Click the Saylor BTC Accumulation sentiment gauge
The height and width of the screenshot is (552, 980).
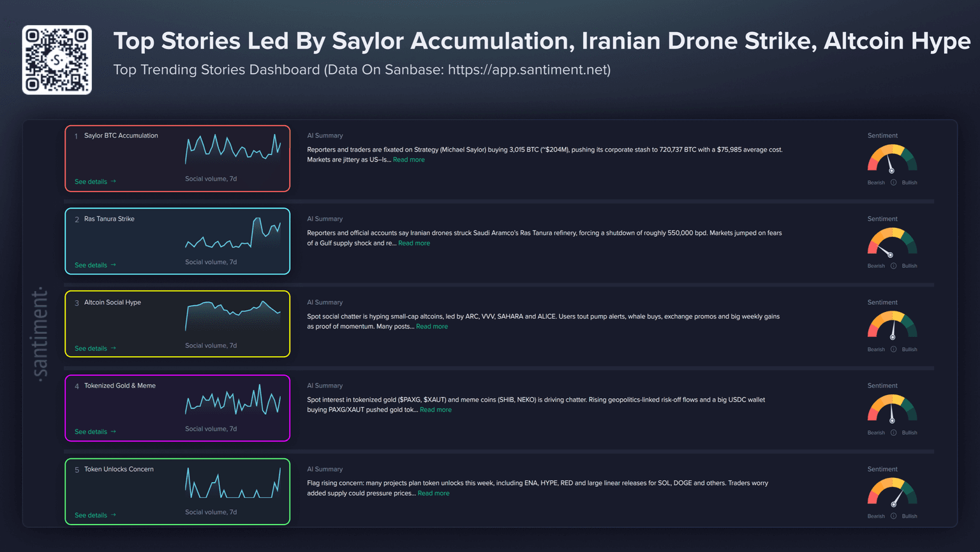tap(892, 160)
